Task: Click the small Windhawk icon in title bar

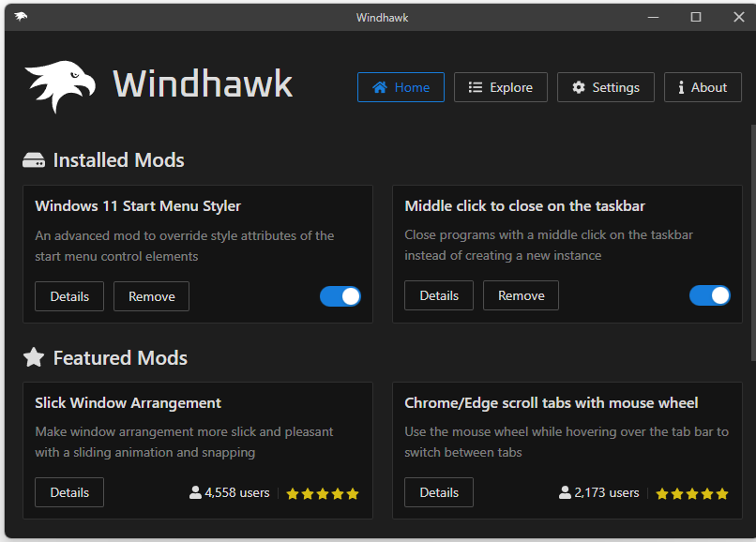Action: coord(21,17)
